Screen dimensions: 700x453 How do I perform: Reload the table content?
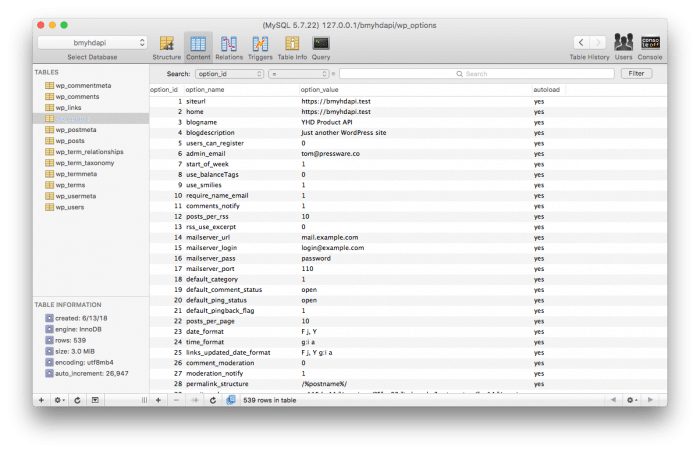(x=213, y=400)
